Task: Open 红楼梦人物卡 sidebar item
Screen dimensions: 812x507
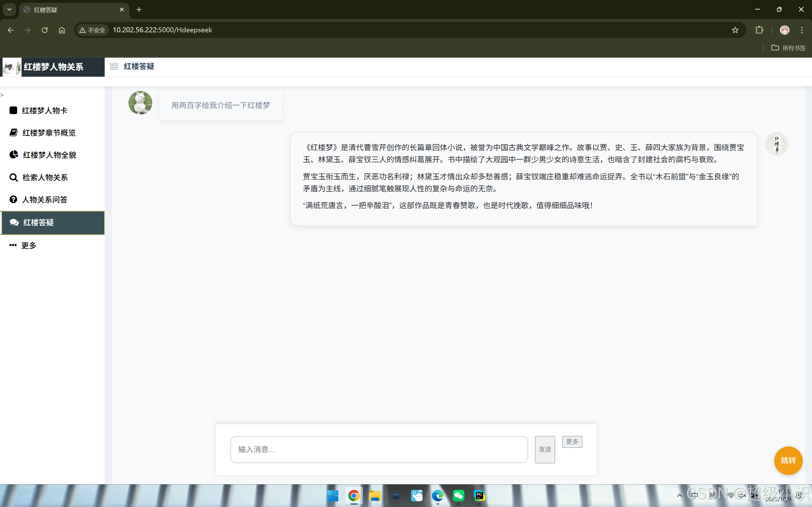Action: [x=44, y=111]
